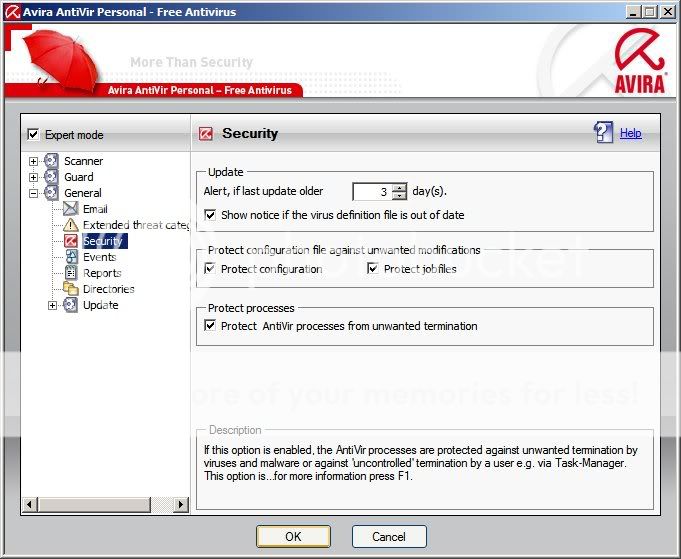
Task: Decrease the update alert days value
Action: pos(400,195)
